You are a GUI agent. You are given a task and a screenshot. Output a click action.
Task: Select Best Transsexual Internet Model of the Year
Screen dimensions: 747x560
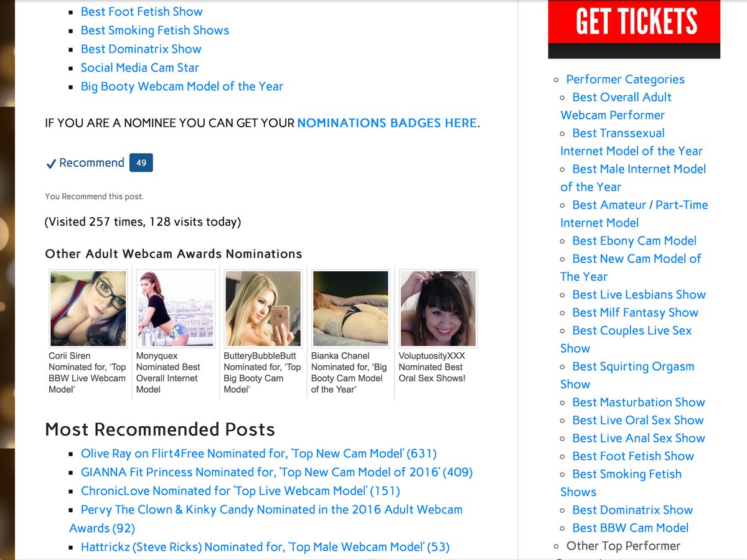[x=631, y=142]
